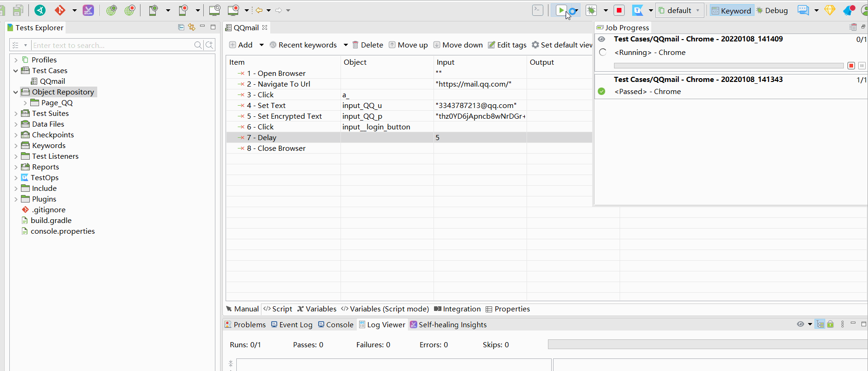Open the Problems tab
The height and width of the screenshot is (371, 868).
(245, 325)
